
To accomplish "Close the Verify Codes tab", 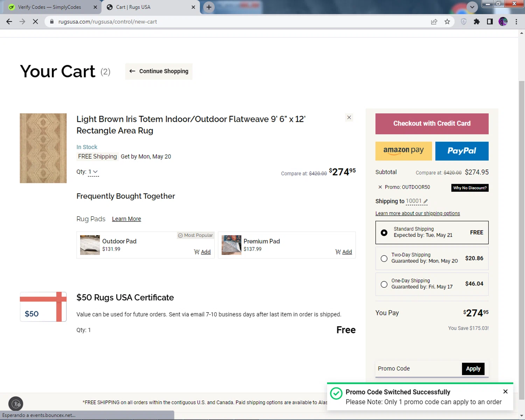I will (x=95, y=7).
